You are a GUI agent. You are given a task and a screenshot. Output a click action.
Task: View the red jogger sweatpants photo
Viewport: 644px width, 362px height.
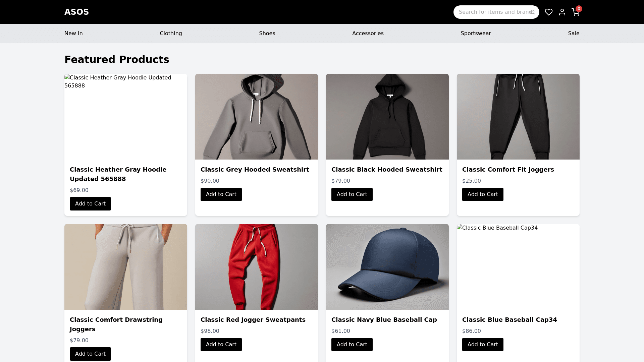(x=256, y=267)
